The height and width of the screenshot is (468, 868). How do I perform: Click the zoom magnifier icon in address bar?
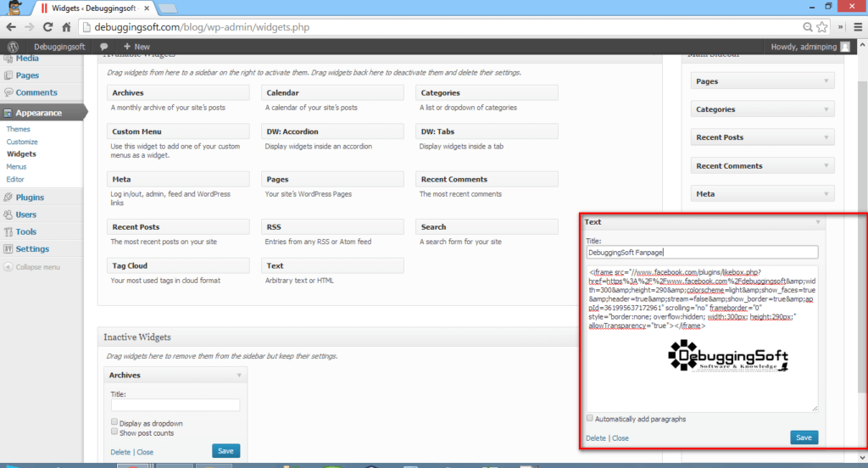pos(808,27)
